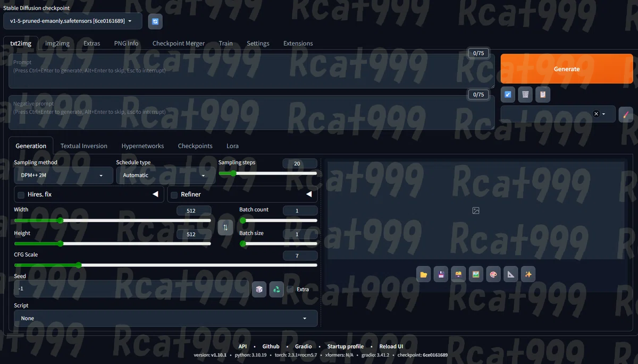Click into the Negative prompt text area

251,113
